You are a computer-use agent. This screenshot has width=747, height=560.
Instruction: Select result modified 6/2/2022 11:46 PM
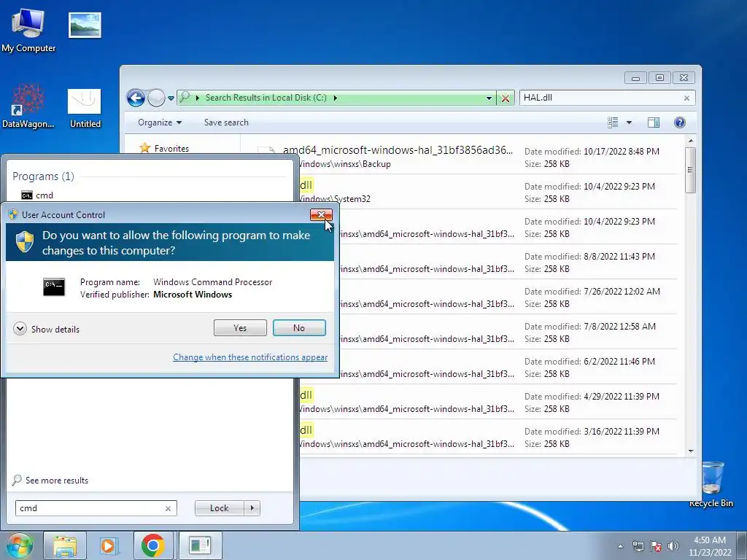(x=508, y=367)
